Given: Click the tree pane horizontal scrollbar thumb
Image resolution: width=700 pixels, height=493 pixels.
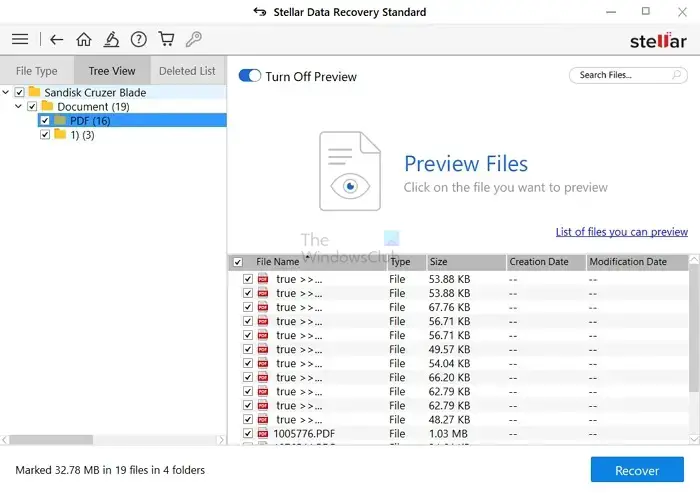Looking at the screenshot, I should (x=51, y=439).
